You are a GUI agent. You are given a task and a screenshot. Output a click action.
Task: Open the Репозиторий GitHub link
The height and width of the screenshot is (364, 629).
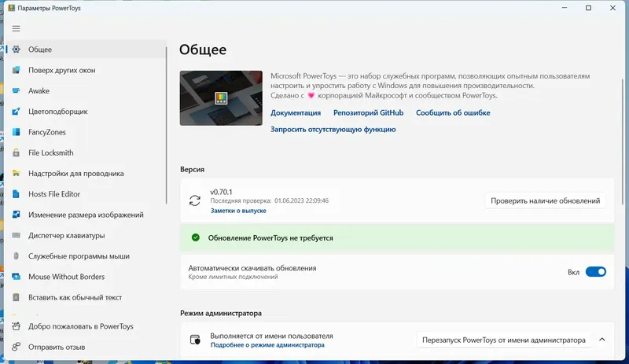pos(368,112)
